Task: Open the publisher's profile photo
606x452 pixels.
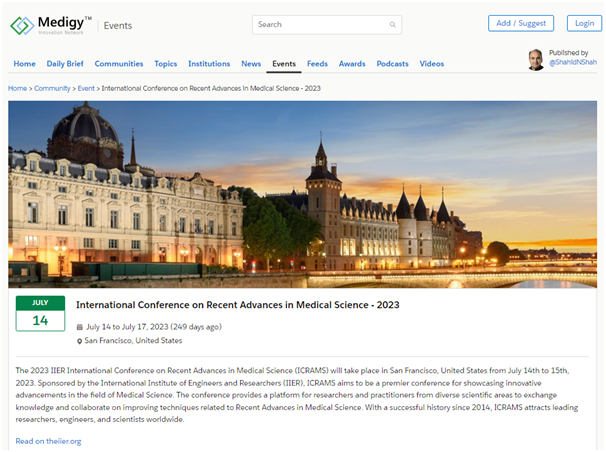Action: 536,60
